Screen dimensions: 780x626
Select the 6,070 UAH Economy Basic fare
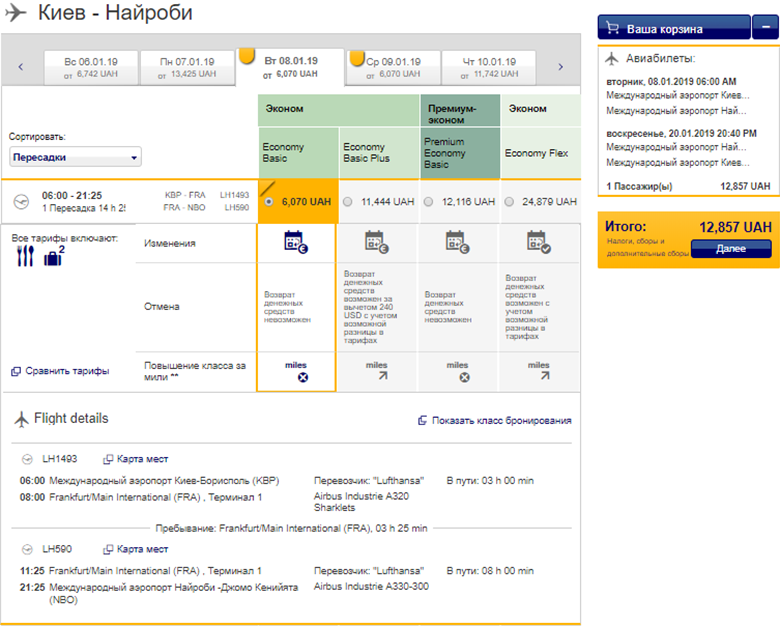click(268, 202)
